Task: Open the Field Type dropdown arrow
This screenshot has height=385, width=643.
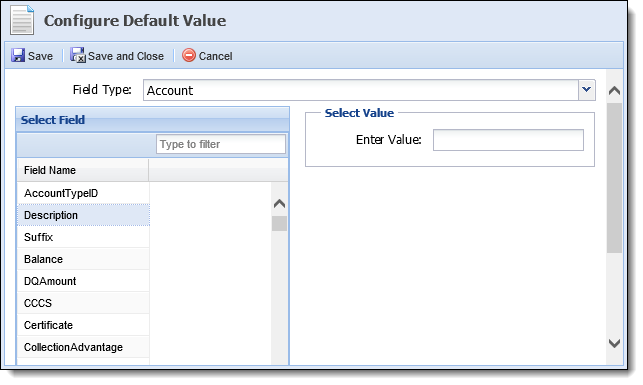Action: [586, 89]
